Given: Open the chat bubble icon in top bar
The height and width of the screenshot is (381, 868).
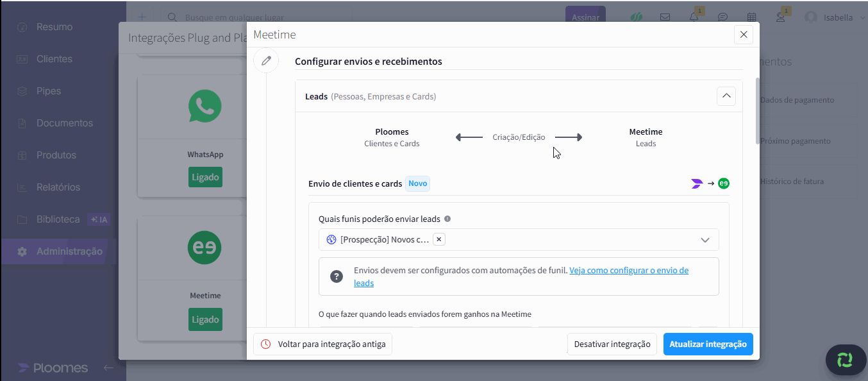Looking at the screenshot, I should [x=722, y=17].
